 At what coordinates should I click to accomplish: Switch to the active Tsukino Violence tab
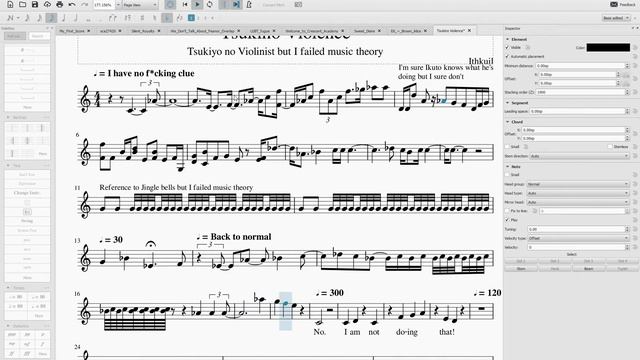[450, 31]
